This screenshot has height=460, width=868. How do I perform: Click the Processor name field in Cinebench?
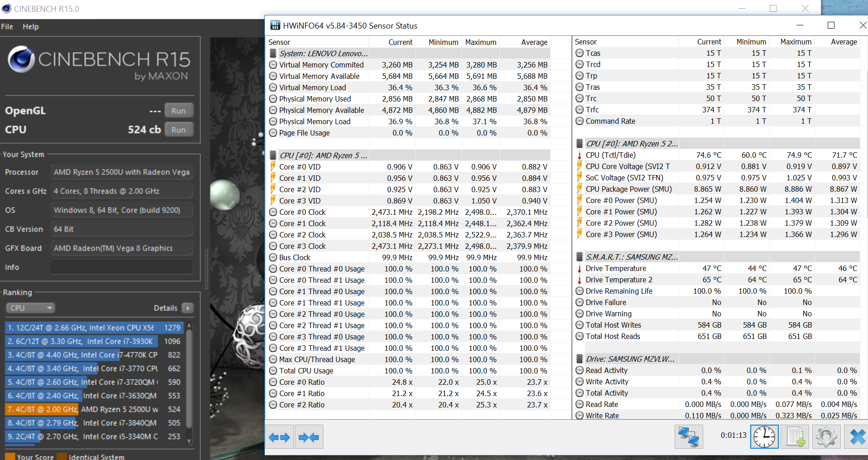click(122, 172)
